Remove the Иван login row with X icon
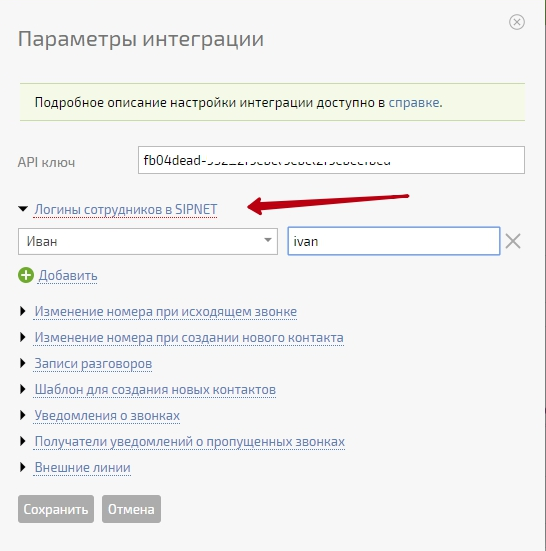546x551 pixels. click(x=513, y=241)
